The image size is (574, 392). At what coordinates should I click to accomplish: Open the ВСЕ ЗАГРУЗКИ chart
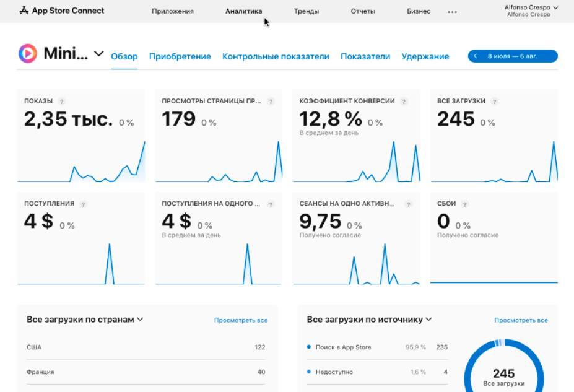[494, 161]
